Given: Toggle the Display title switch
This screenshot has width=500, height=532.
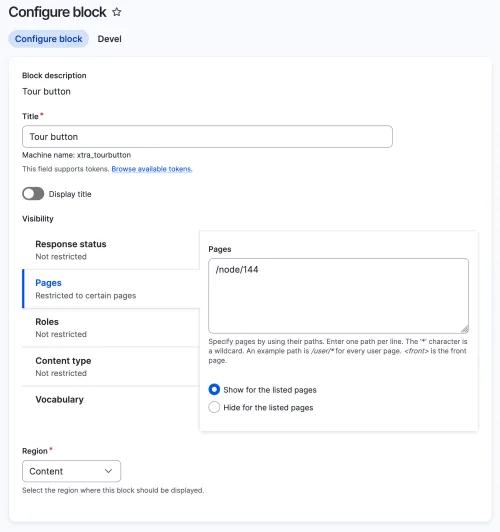Looking at the screenshot, I should tap(33, 194).
